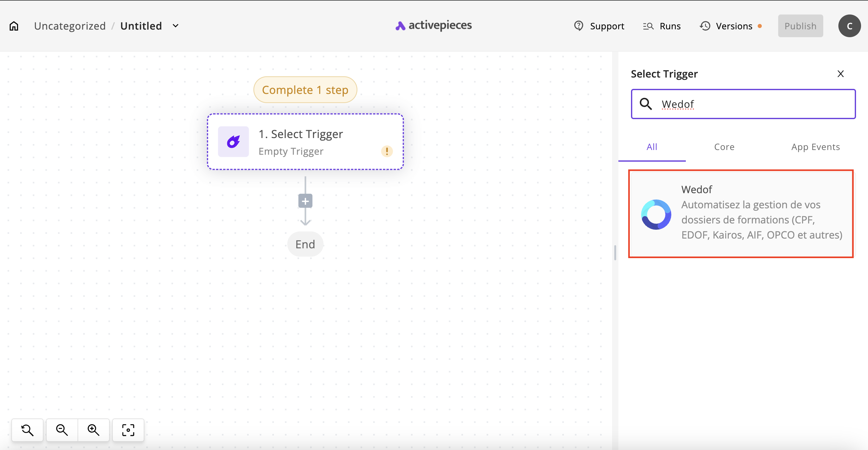Select the All tab
The width and height of the screenshot is (868, 450).
click(x=652, y=147)
